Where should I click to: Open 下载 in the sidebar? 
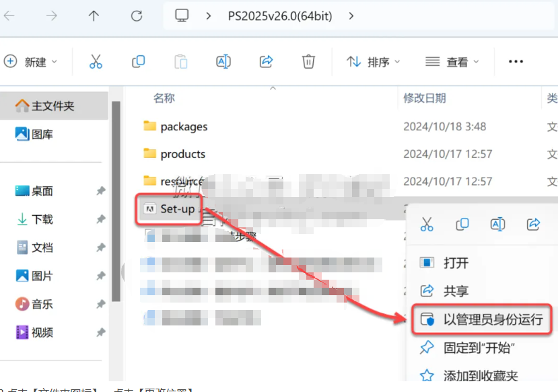tap(34, 219)
